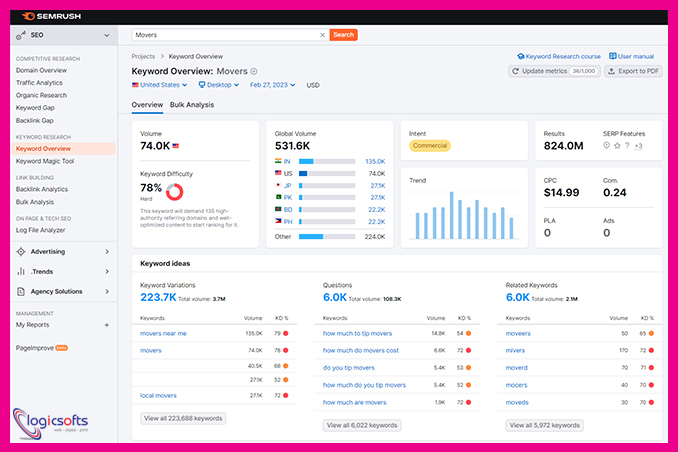Open Keyword Magic Tool from the sidebar

tap(45, 161)
